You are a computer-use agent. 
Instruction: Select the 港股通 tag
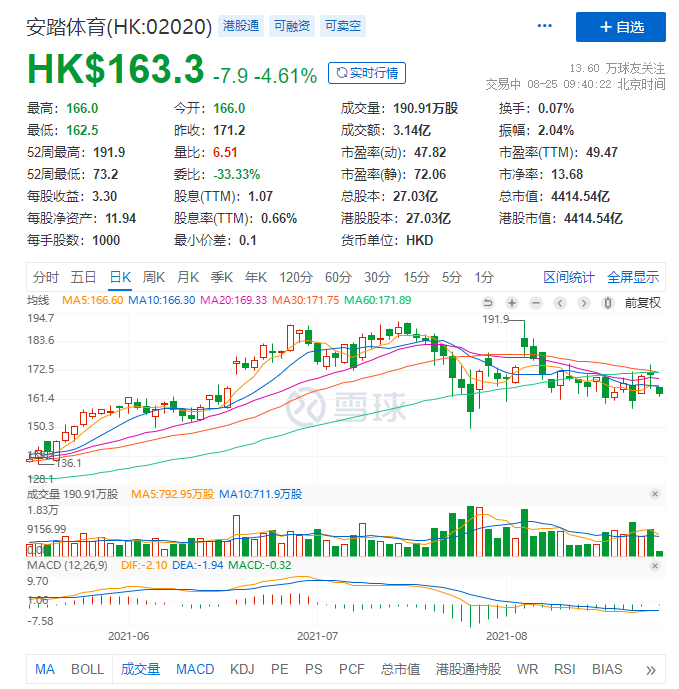(x=240, y=26)
